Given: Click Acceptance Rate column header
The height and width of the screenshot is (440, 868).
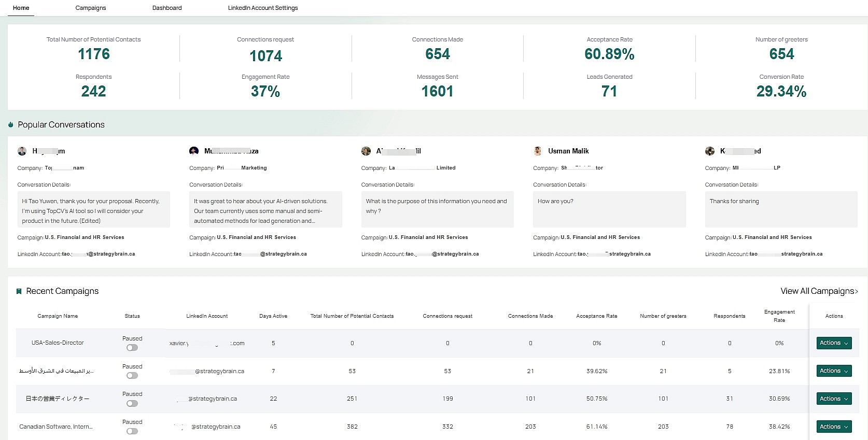Looking at the screenshot, I should click(x=597, y=316).
